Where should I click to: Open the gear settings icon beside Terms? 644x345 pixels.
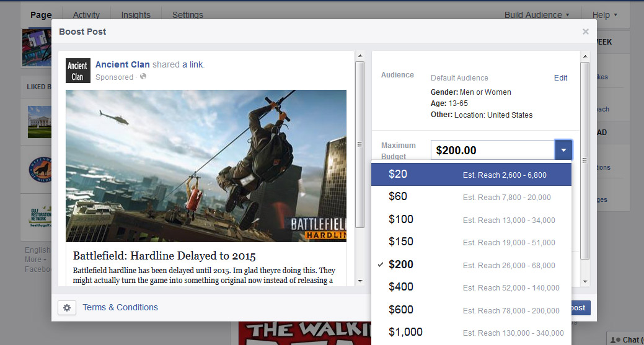67,308
